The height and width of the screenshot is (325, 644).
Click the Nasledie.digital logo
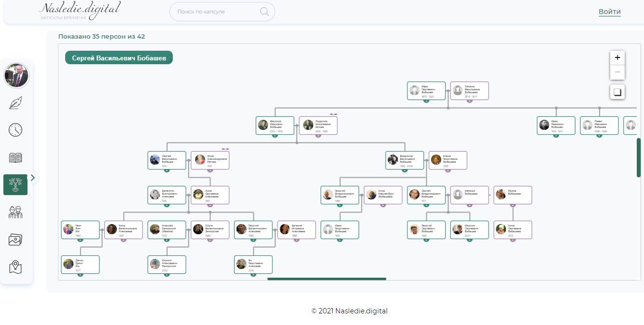pos(80,11)
